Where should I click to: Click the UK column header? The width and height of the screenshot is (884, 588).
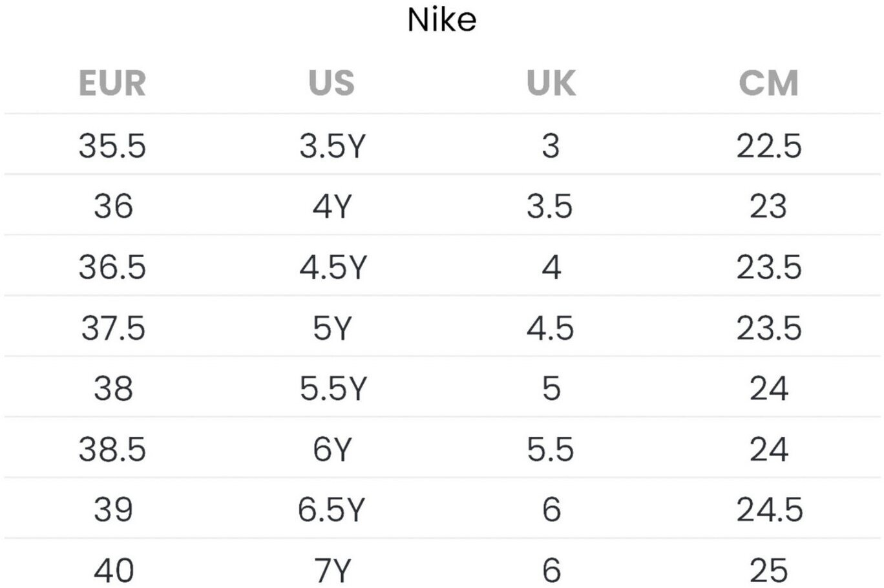pyautogui.click(x=551, y=83)
